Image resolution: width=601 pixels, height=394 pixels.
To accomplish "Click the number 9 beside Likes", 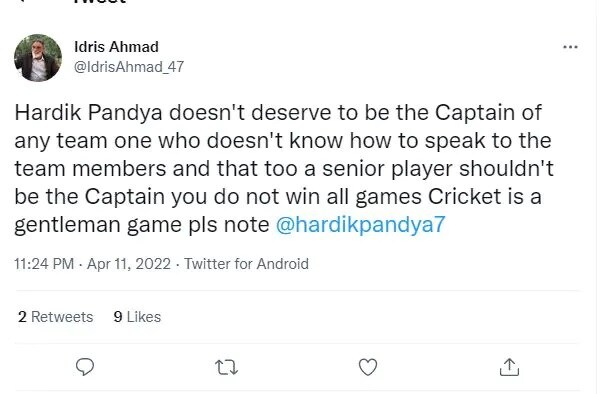I will pyautogui.click(x=118, y=317).
